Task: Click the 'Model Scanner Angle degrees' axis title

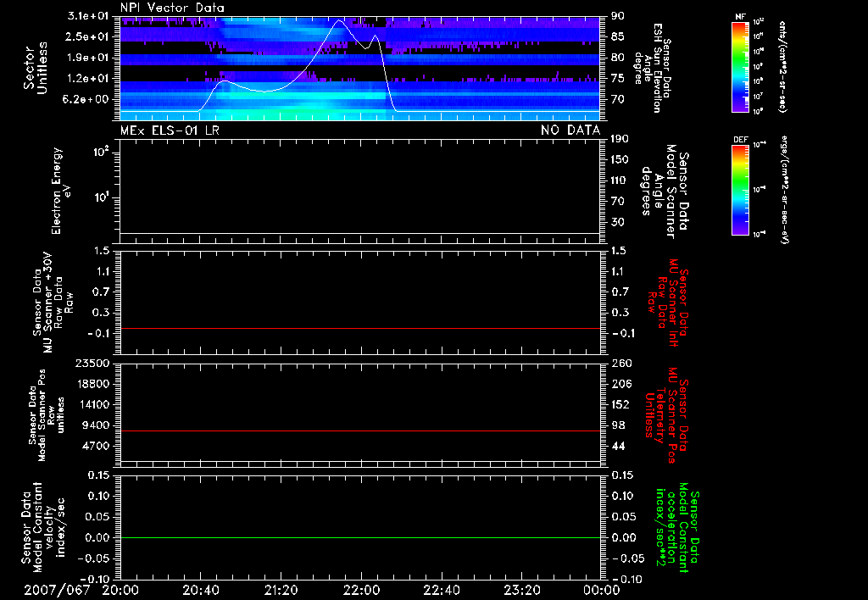Action: [665, 192]
